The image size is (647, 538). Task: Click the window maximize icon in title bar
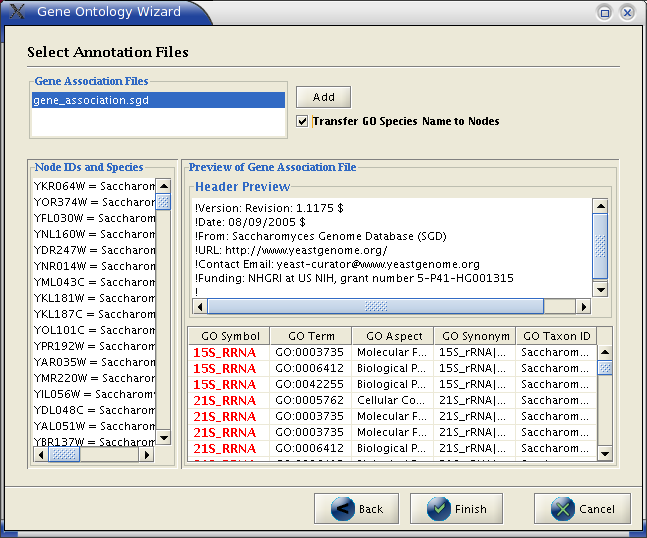[605, 13]
